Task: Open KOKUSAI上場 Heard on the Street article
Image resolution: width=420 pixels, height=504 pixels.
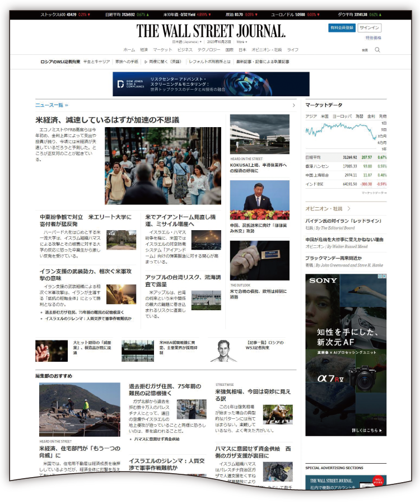Action: 258,168
